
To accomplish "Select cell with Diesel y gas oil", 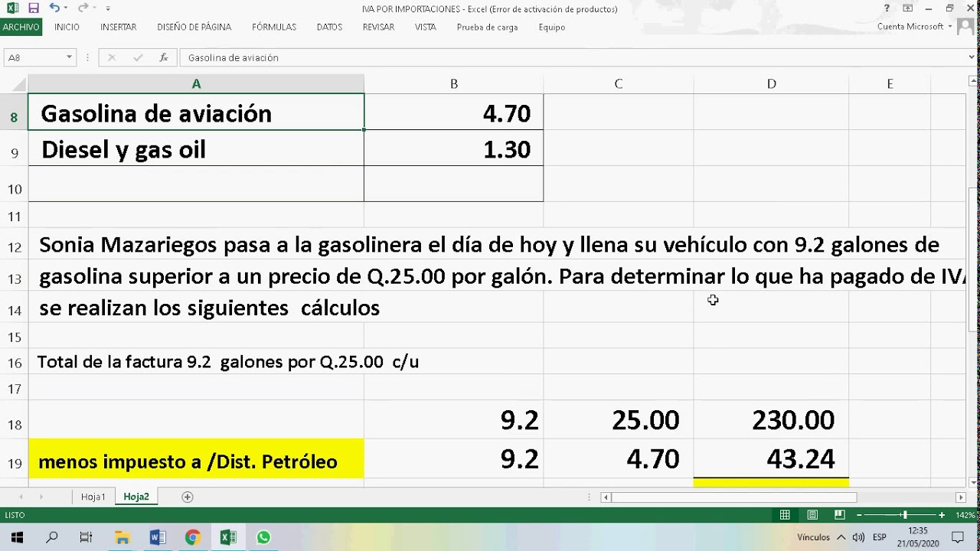I will 196,148.
